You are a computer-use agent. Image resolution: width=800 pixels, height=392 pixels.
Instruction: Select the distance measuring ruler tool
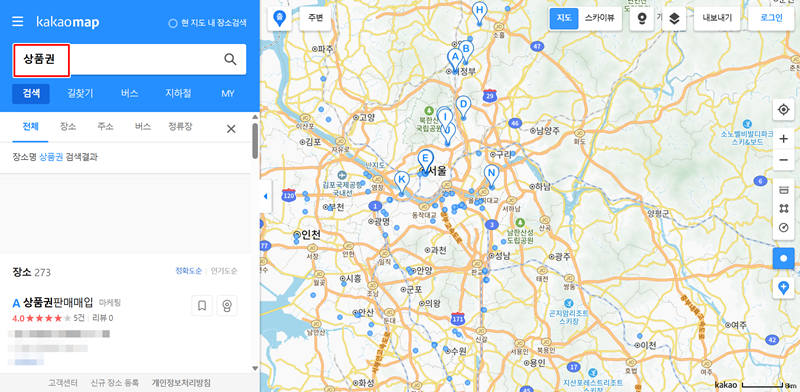783,190
